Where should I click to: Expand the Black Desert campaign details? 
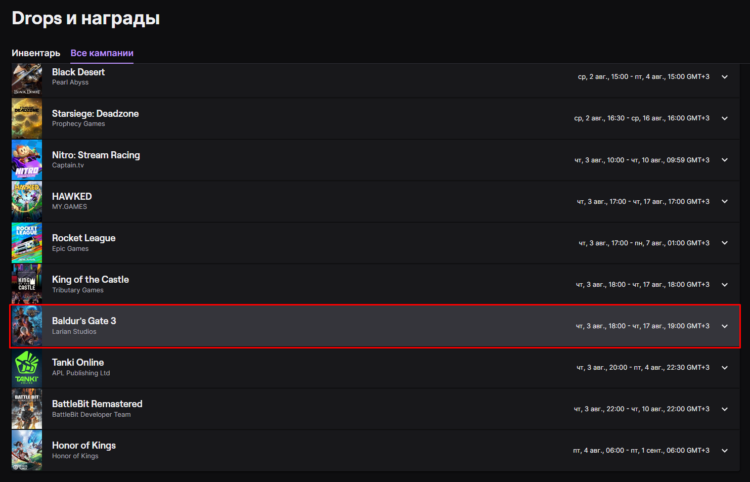725,76
